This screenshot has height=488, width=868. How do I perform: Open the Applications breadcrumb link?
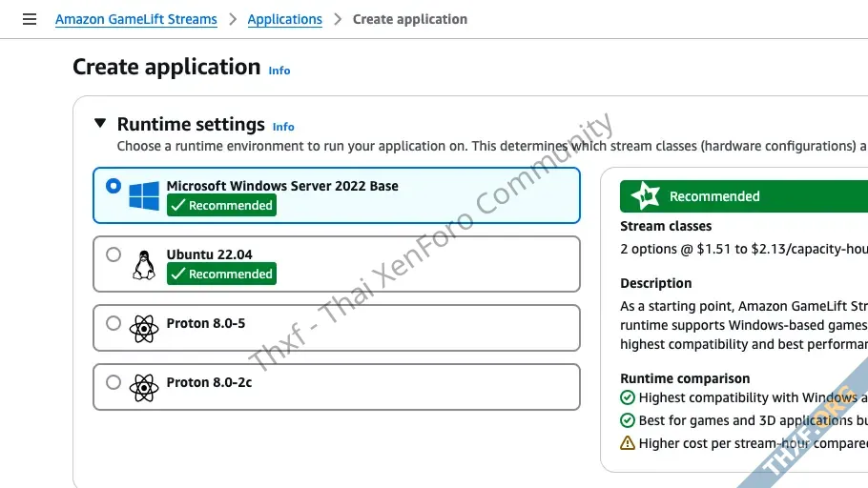[x=284, y=19]
